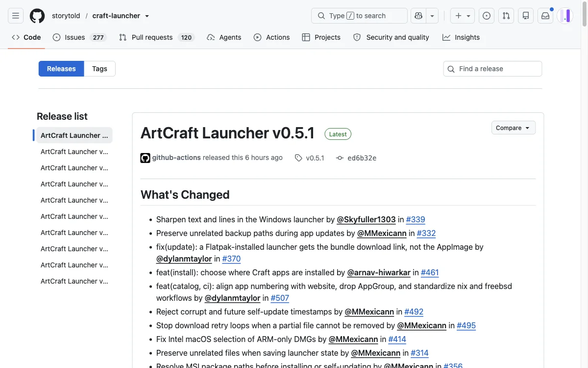Open the github-actions author link
Screen dimensions: 588x368
coord(176,158)
